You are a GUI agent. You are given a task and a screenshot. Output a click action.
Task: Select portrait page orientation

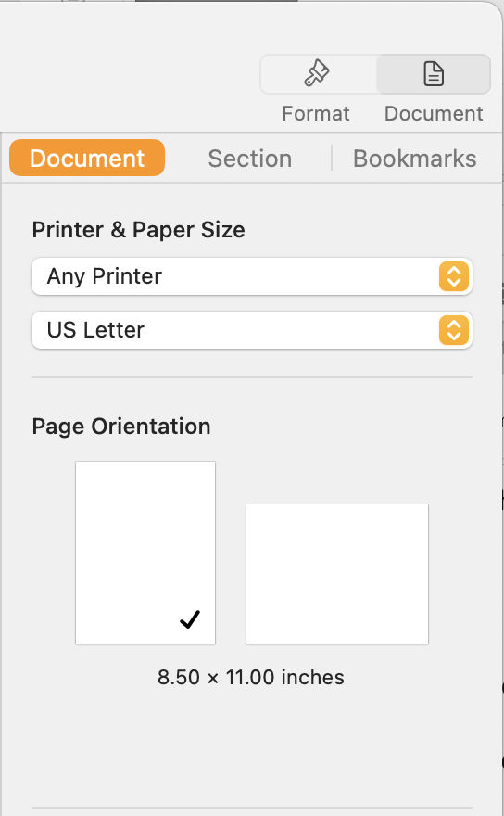(x=145, y=552)
